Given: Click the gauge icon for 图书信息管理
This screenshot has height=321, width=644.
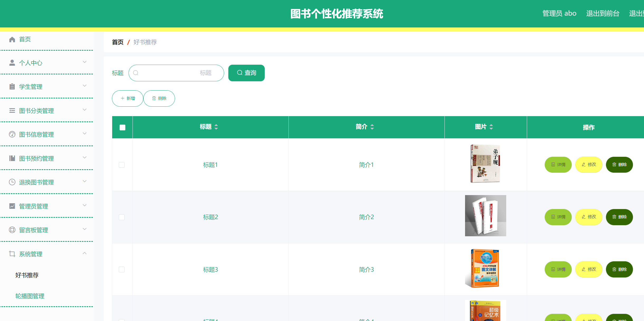Looking at the screenshot, I should pos(12,134).
